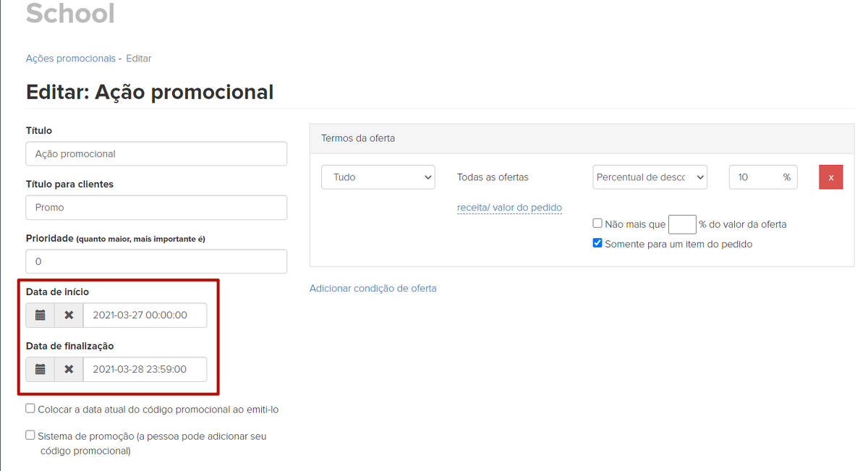Image resolution: width=868 pixels, height=471 pixels.
Task: Click 'Adicionar condição de oferta' link
Action: pos(373,288)
